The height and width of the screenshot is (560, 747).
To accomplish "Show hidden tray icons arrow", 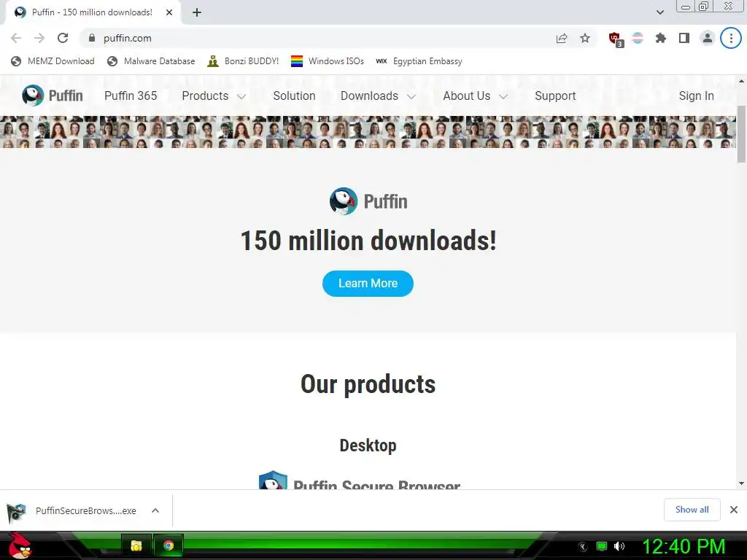I will 583,547.
